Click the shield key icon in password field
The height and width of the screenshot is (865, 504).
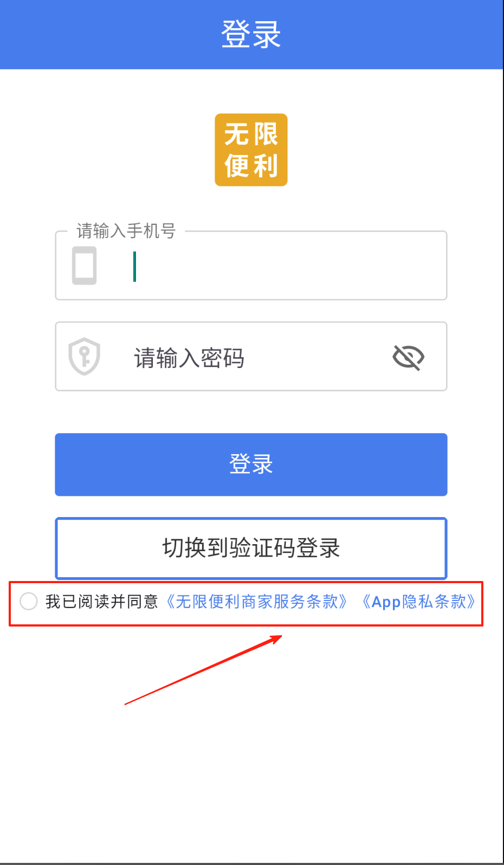click(x=84, y=356)
